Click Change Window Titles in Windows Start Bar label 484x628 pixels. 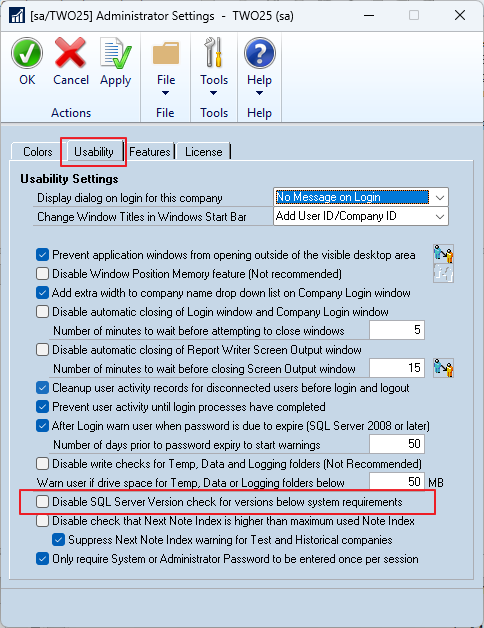coord(142,217)
